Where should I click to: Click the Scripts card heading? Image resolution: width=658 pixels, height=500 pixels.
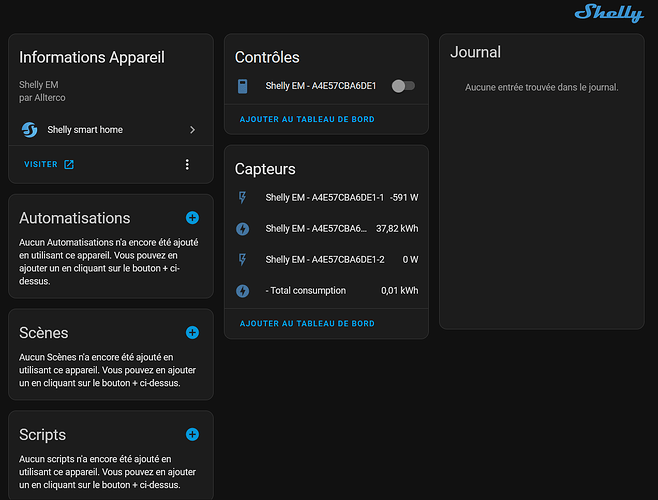point(42,435)
